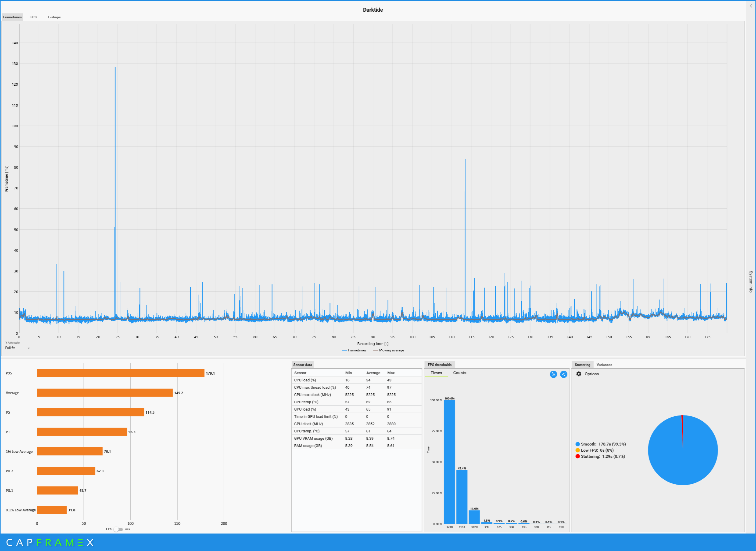Expand the System Info side panel
756x551 pixels.
[x=751, y=282]
